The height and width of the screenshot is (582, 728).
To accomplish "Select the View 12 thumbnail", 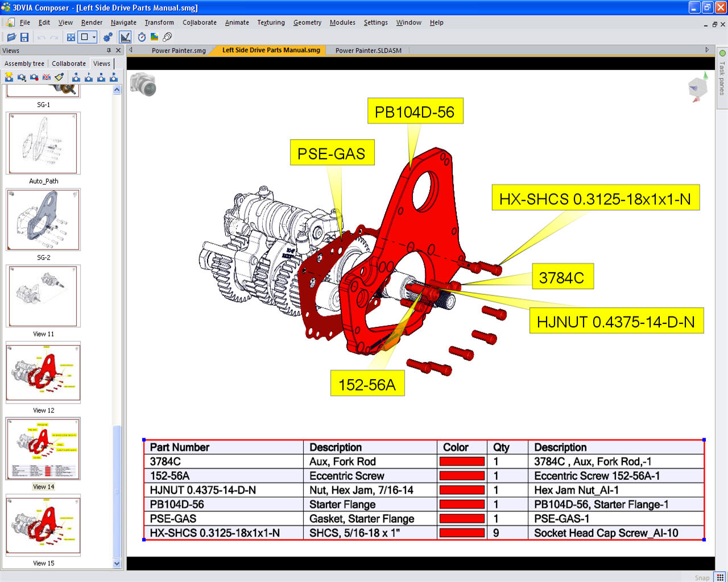I will [x=43, y=373].
